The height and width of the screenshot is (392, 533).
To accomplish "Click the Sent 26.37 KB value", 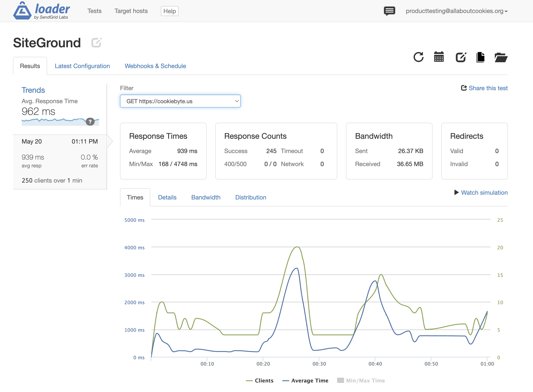I will coord(411,151).
